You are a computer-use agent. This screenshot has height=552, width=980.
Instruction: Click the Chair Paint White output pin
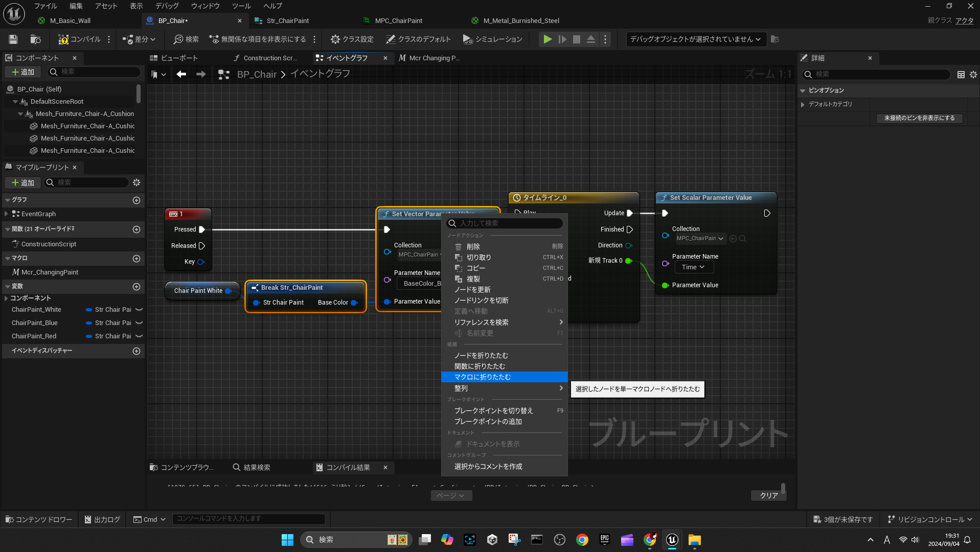[x=228, y=291]
